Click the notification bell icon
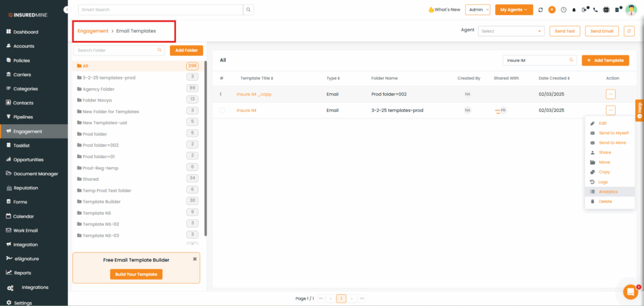The height and width of the screenshot is (306, 644). (574, 10)
